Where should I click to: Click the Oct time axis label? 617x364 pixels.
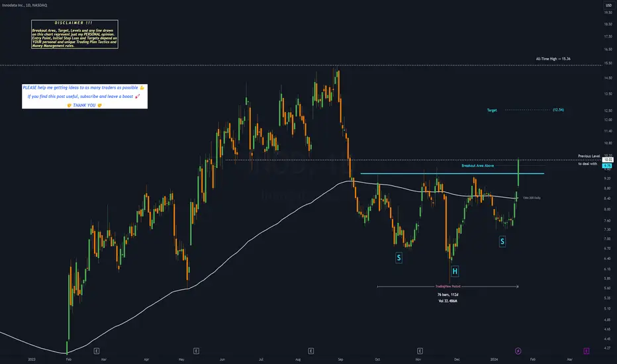[377, 359]
